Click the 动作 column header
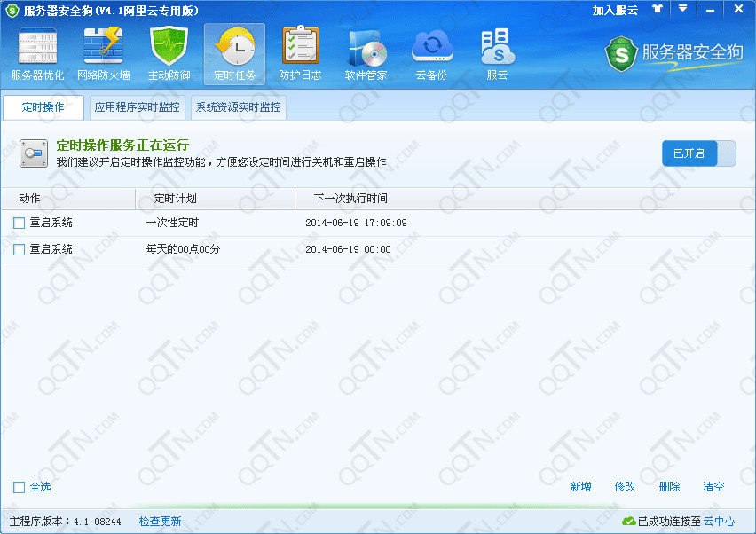The height and width of the screenshot is (534, 756). 68,199
